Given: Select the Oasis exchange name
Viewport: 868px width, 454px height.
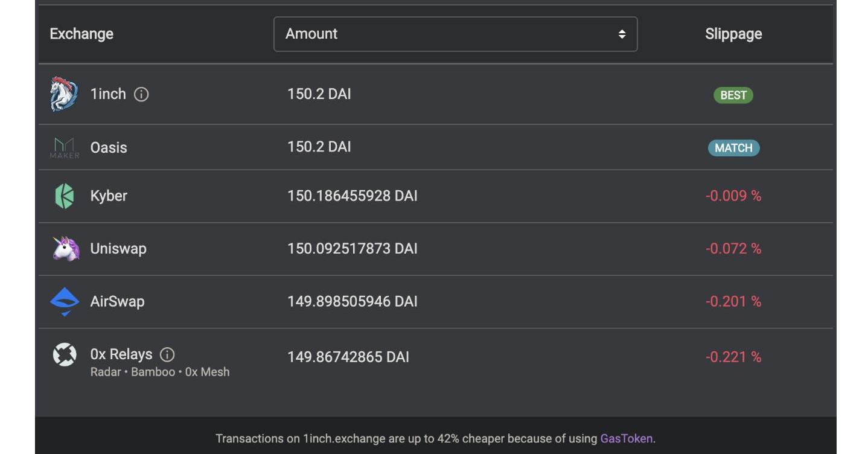Looking at the screenshot, I should coord(109,147).
